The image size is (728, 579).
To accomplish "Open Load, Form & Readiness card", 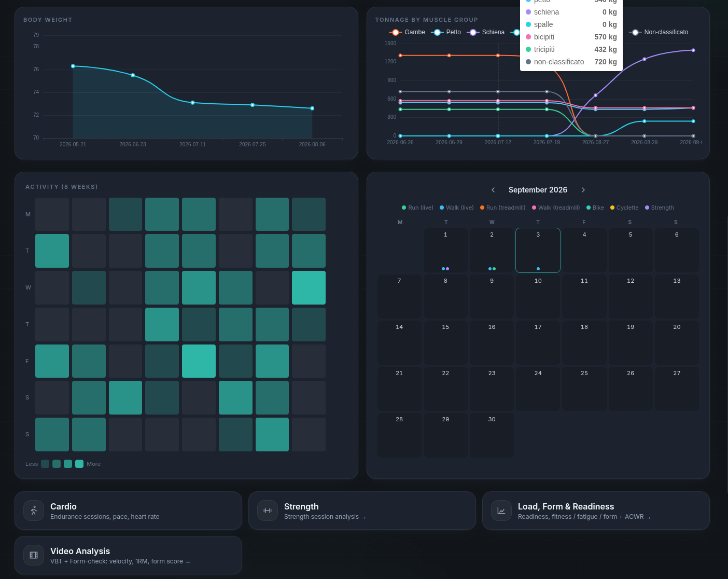I will [x=596, y=511].
